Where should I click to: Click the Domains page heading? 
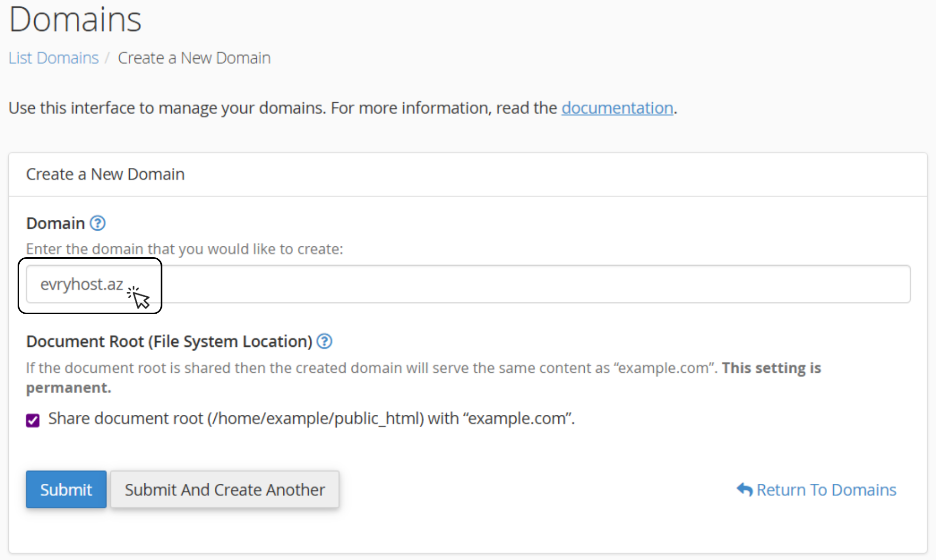click(x=75, y=19)
